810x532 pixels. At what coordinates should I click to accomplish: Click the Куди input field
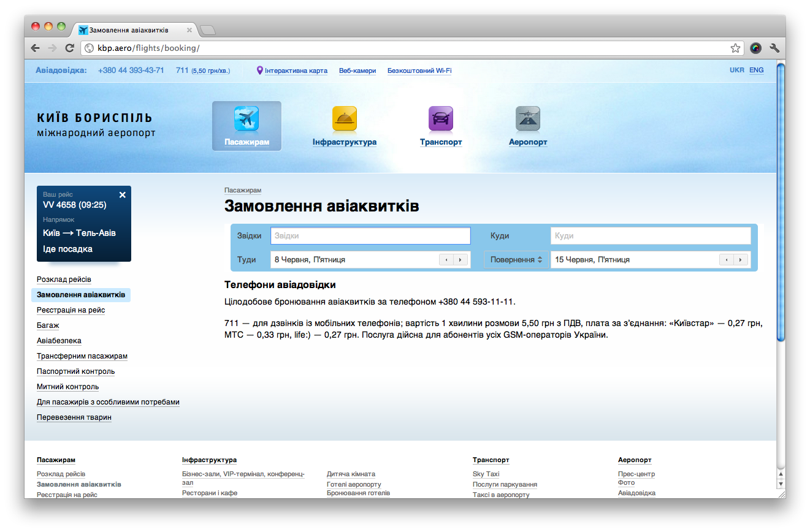click(651, 236)
